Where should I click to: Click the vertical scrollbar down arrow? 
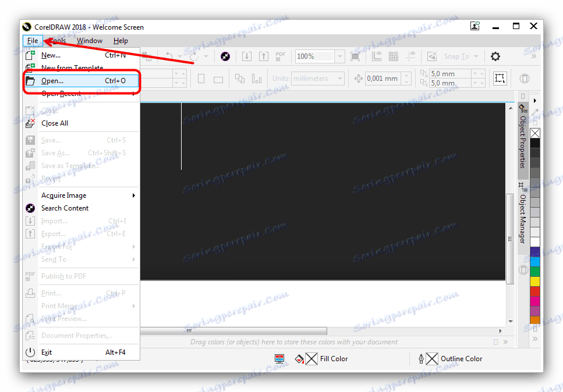pyautogui.click(x=511, y=322)
